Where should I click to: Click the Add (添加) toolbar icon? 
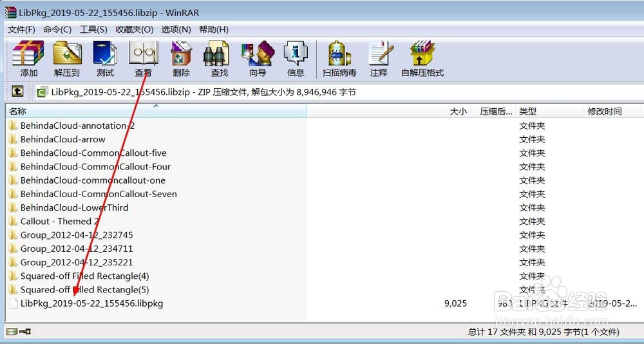(28, 53)
